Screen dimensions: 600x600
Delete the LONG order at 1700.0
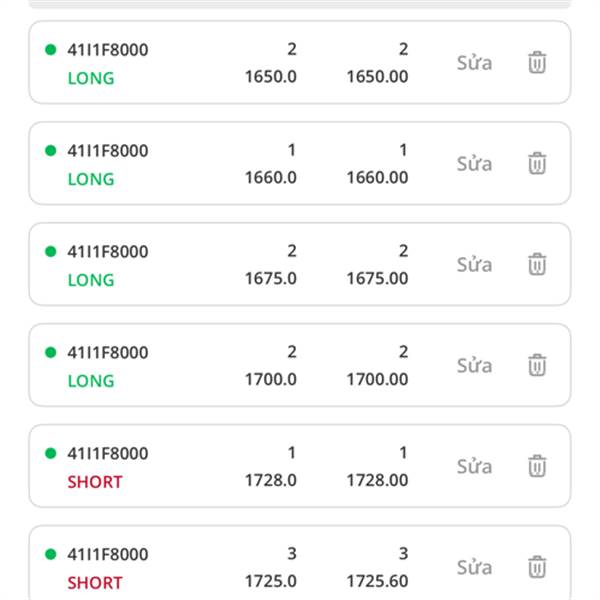(537, 365)
